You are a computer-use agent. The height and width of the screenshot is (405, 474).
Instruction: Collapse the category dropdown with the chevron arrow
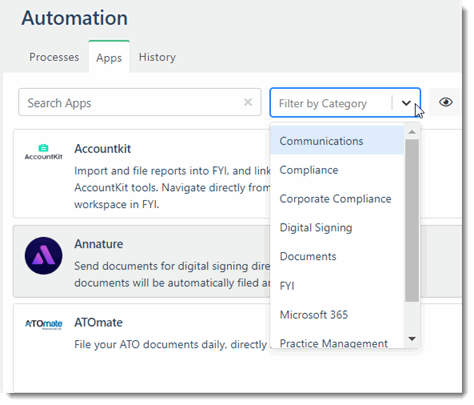406,103
